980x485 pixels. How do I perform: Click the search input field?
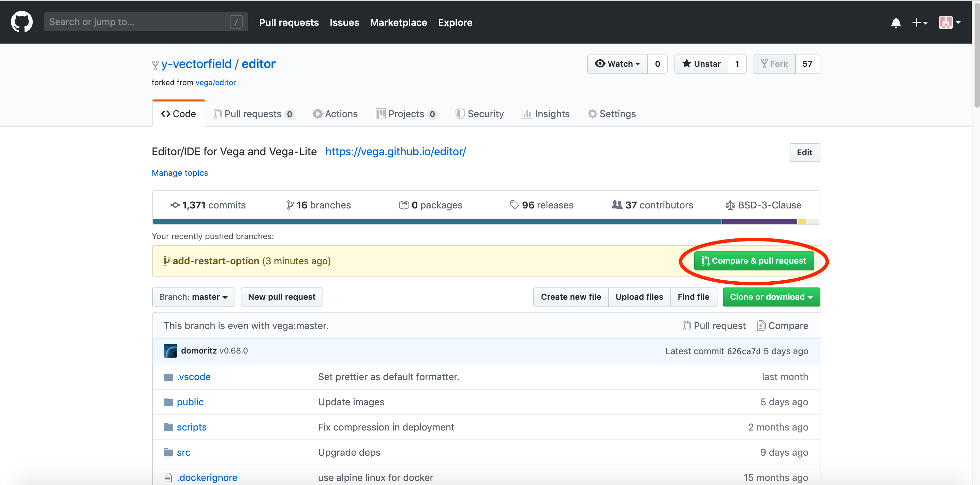(x=146, y=22)
